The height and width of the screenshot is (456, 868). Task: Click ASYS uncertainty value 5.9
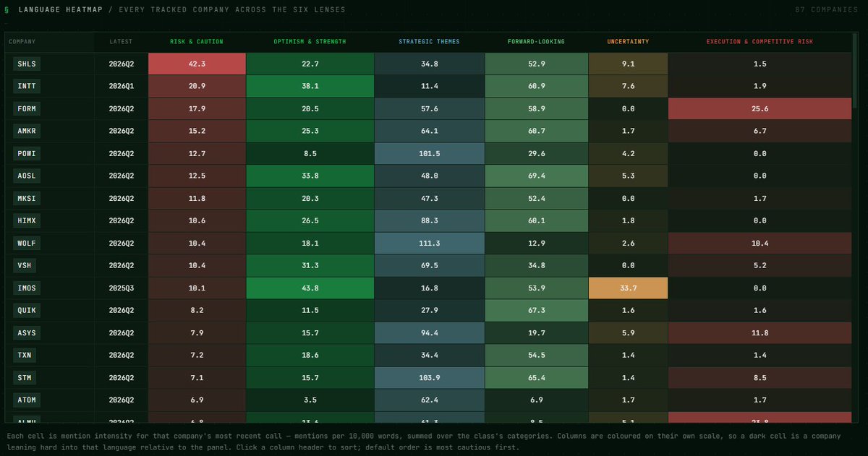click(628, 333)
